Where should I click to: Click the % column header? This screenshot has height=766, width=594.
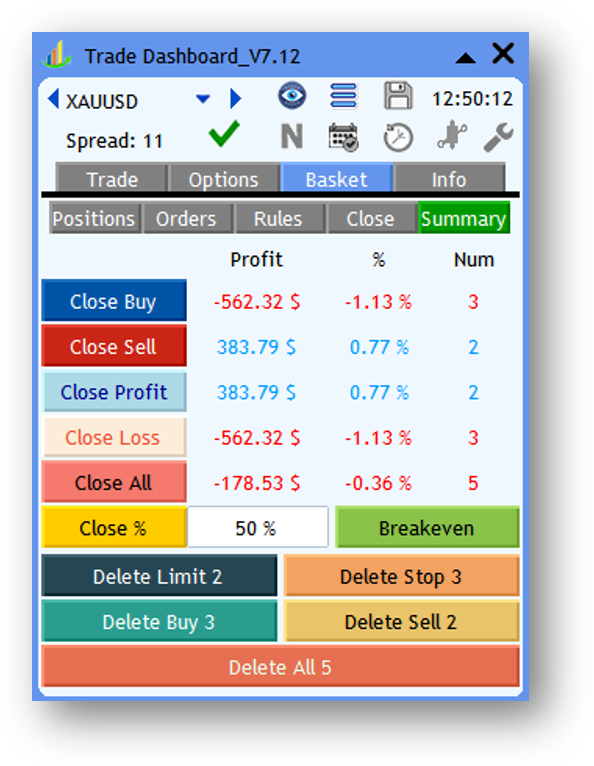pyautogui.click(x=379, y=259)
